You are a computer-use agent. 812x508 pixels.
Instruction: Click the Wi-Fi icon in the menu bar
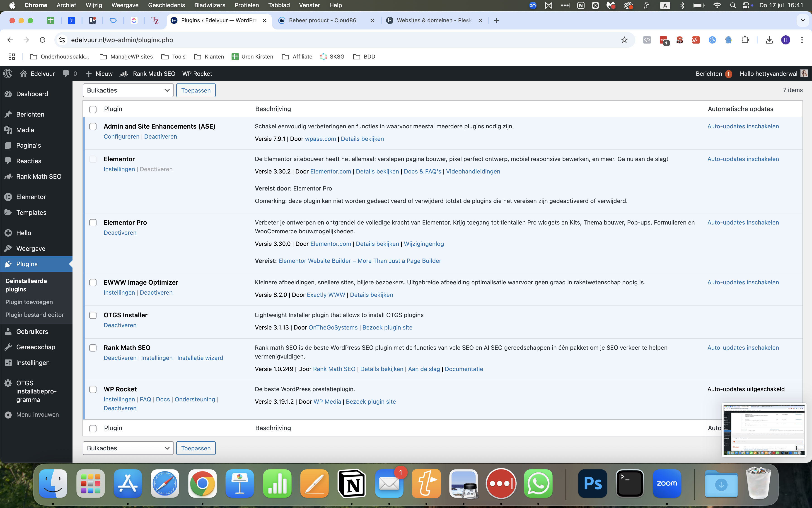[x=717, y=5]
